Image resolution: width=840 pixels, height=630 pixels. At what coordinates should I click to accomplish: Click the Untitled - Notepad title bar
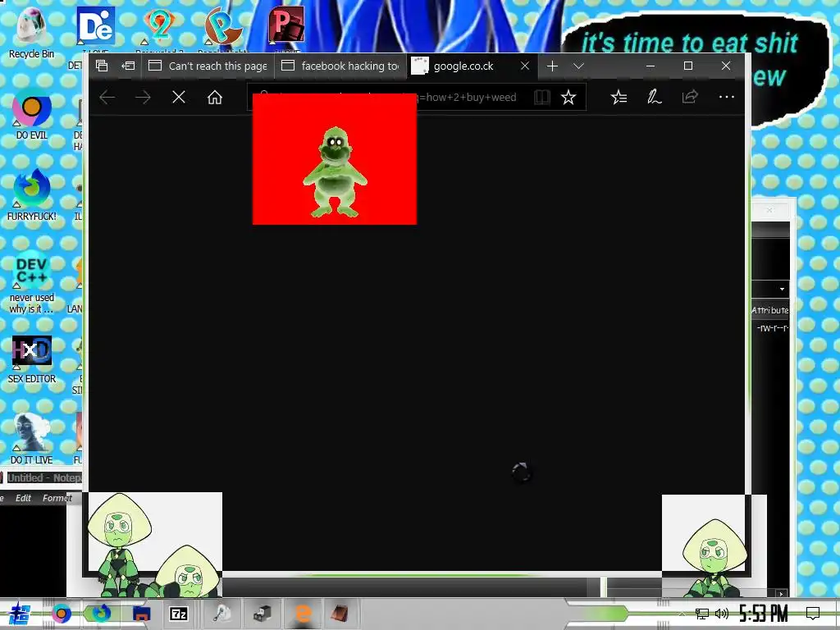pyautogui.click(x=41, y=477)
